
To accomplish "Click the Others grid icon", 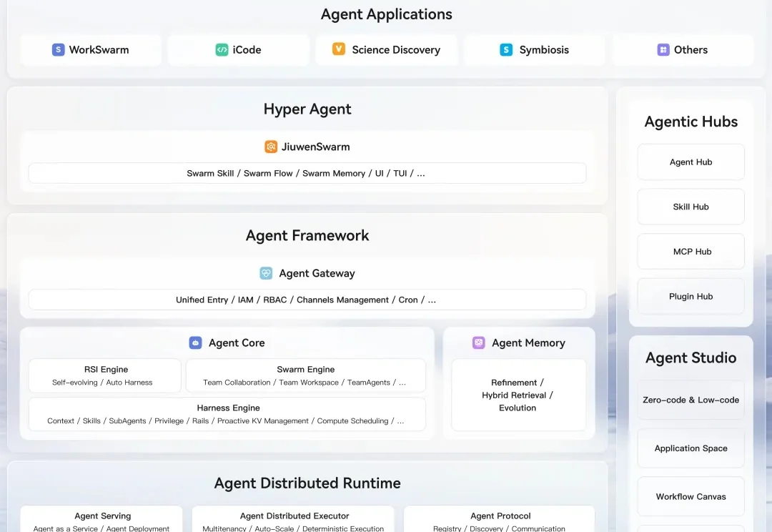I will (x=663, y=50).
